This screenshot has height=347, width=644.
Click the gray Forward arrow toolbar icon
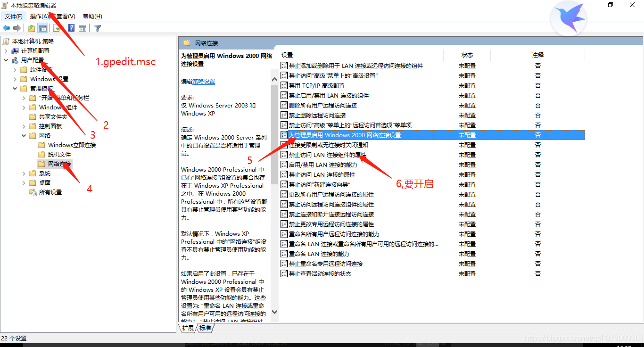(x=17, y=28)
